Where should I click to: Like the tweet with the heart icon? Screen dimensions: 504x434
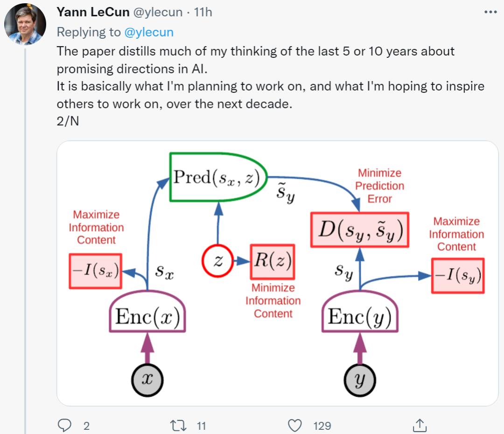(294, 425)
